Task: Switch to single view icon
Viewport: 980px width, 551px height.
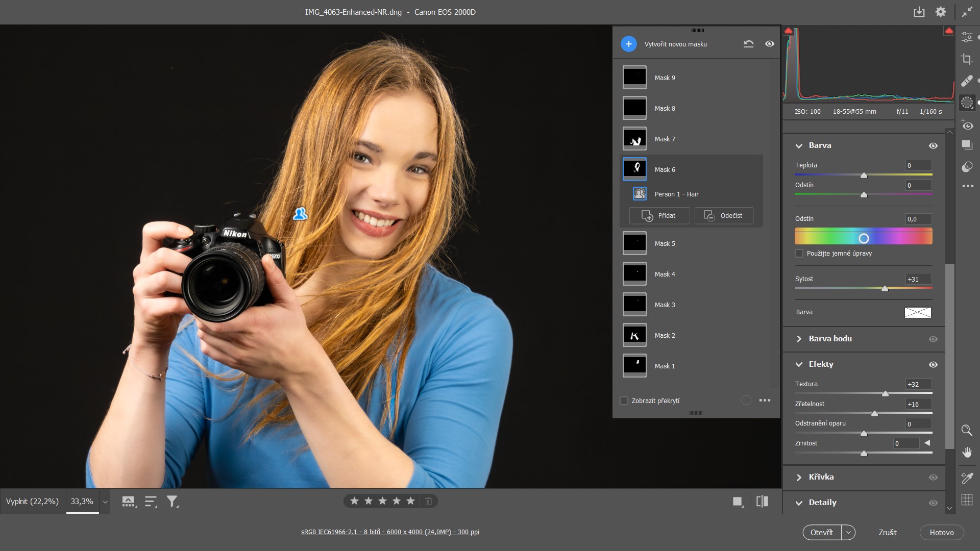Action: coord(738,502)
